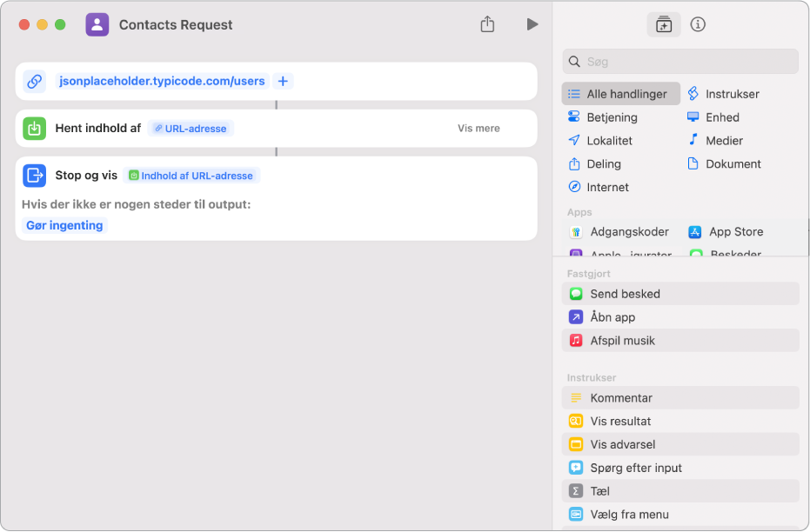
Task: Expand Vis mere options
Action: click(479, 128)
